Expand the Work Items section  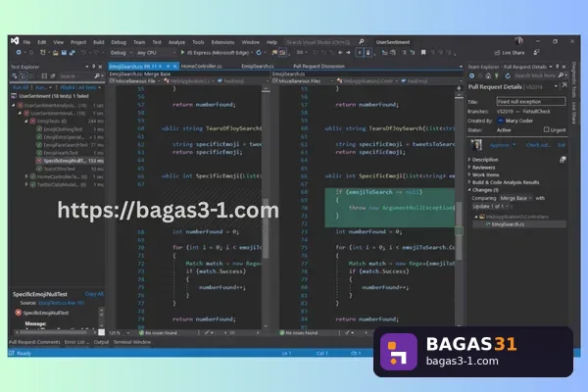click(469, 174)
